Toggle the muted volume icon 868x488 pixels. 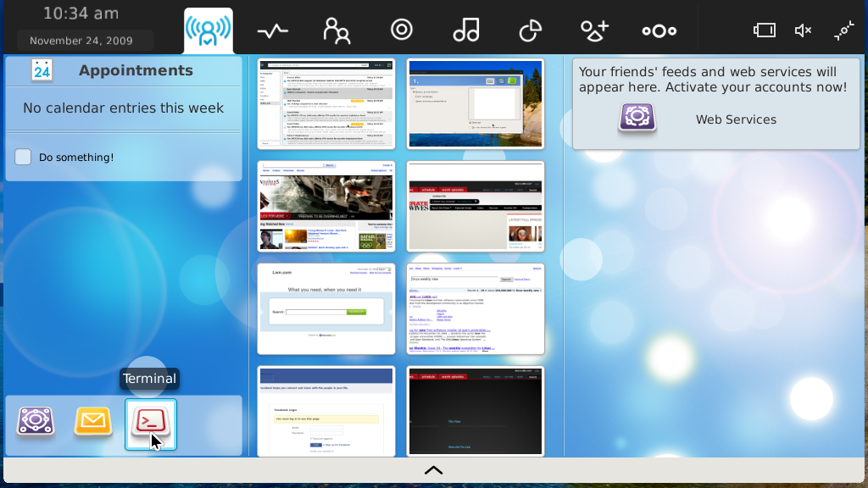803,30
